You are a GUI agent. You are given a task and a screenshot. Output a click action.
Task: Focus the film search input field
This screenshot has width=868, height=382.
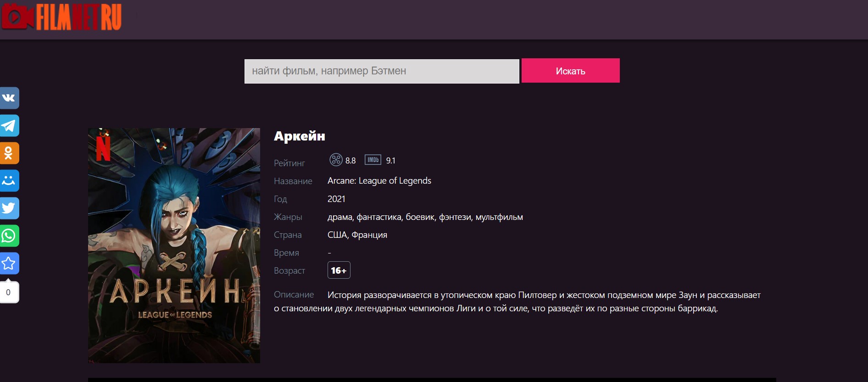382,71
